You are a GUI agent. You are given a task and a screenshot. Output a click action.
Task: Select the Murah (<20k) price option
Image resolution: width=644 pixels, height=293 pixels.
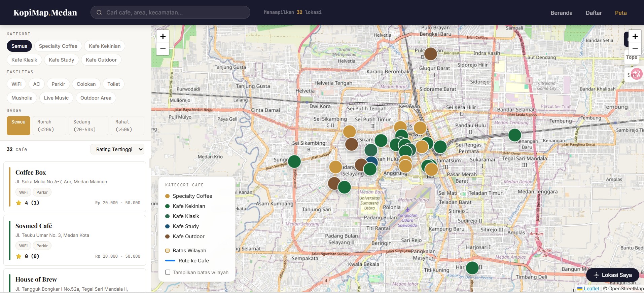coord(49,125)
